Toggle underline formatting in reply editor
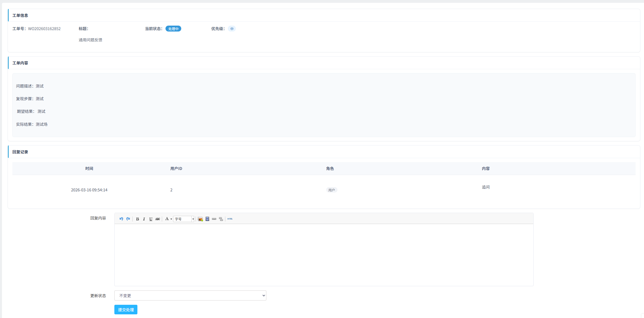Viewport: 644px width, 318px height. pos(151,219)
